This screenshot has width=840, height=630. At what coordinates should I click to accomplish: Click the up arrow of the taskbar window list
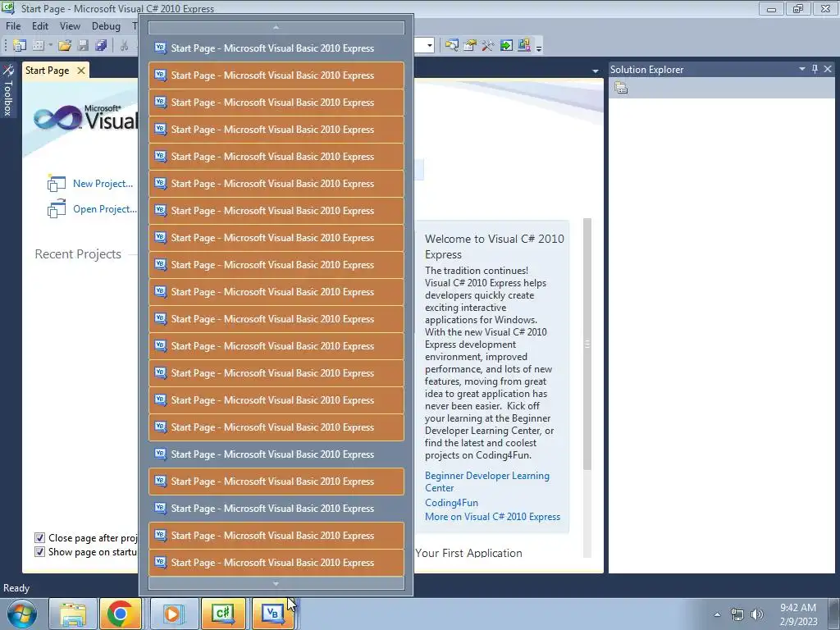276,27
